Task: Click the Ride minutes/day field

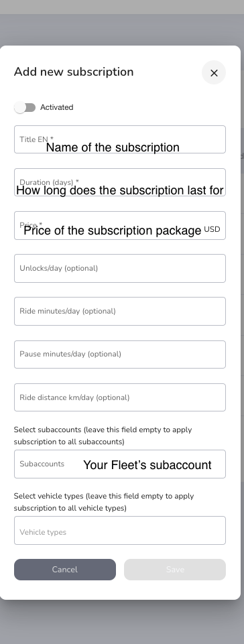Action: tap(120, 312)
